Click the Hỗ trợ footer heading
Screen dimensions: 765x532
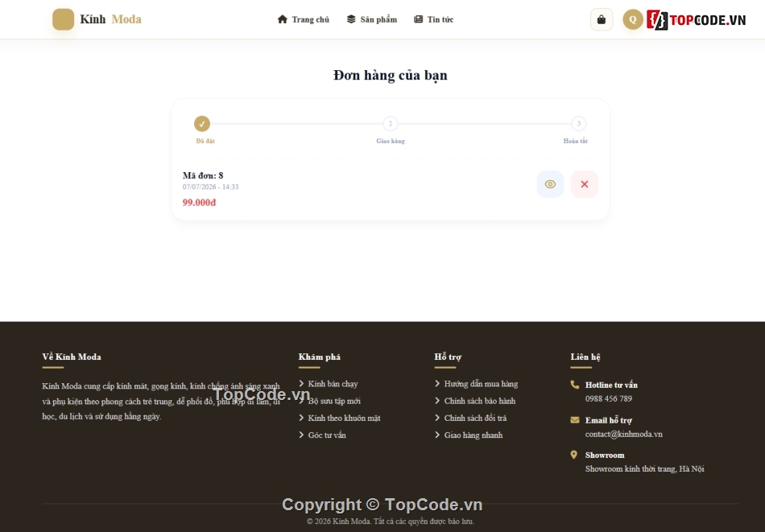point(448,357)
